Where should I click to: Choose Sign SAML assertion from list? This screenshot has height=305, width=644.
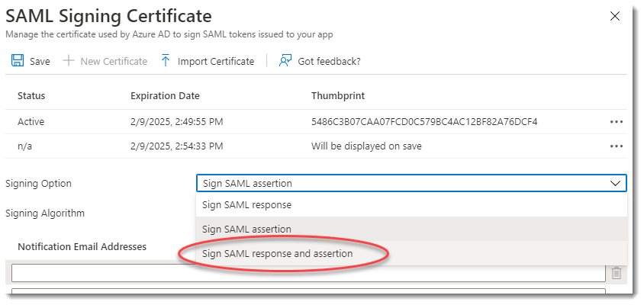[x=246, y=229]
